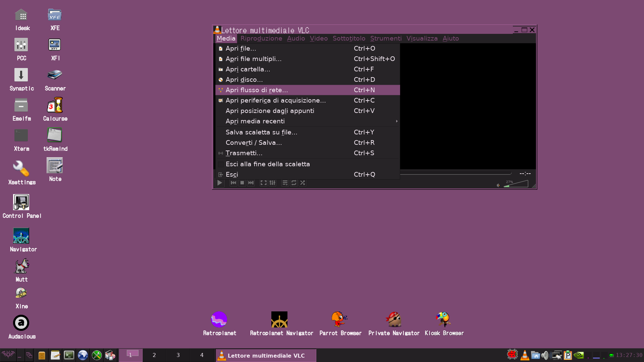Select 'Apri periferica di acquisizione...' entry
Viewport: 644px width, 362px height.
308,101
